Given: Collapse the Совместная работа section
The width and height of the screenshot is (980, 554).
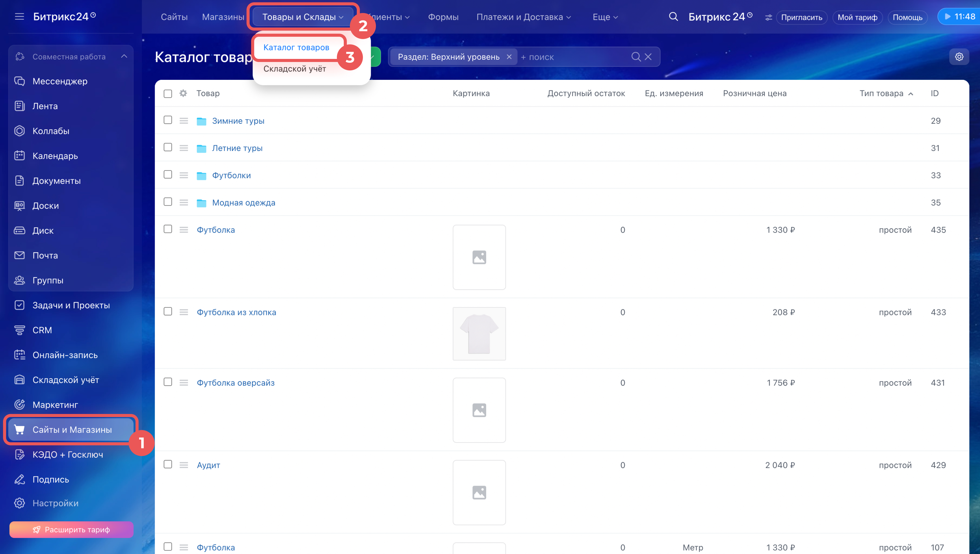Looking at the screenshot, I should (x=124, y=56).
